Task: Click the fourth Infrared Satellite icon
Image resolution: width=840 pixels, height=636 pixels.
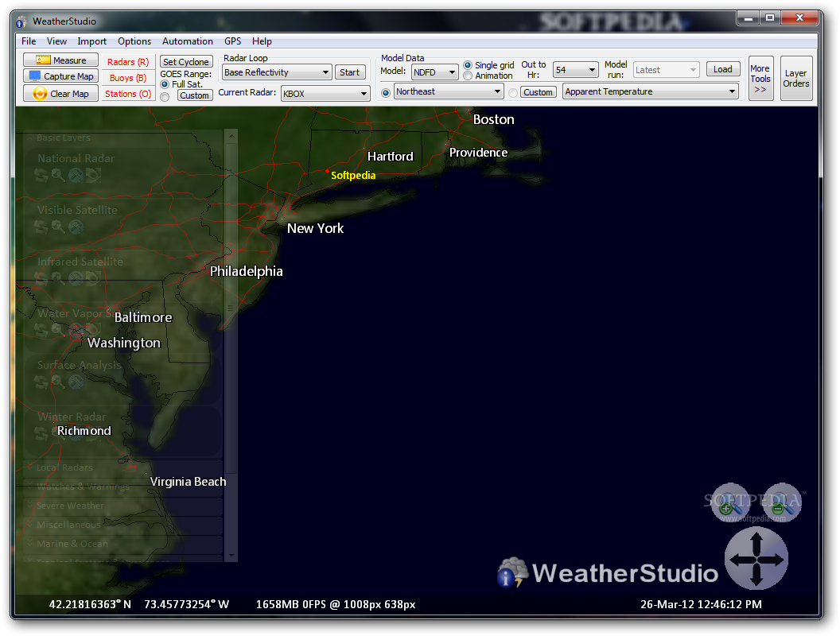Action: [x=93, y=278]
